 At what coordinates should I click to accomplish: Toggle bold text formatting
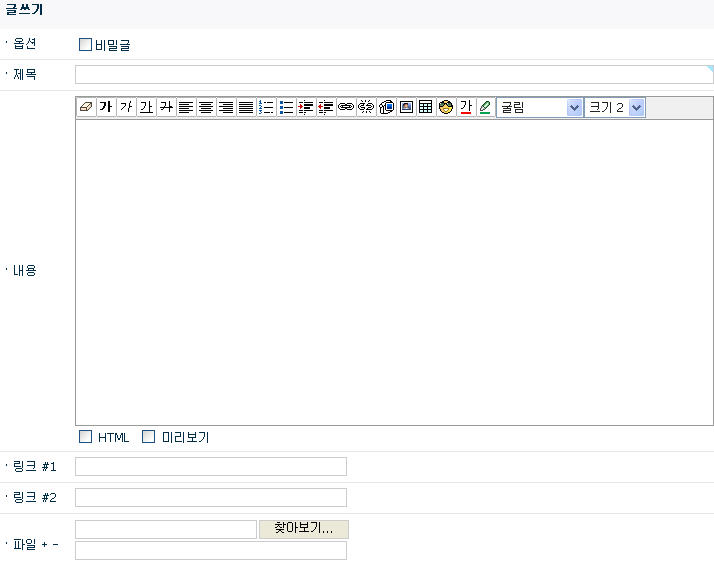coord(106,108)
